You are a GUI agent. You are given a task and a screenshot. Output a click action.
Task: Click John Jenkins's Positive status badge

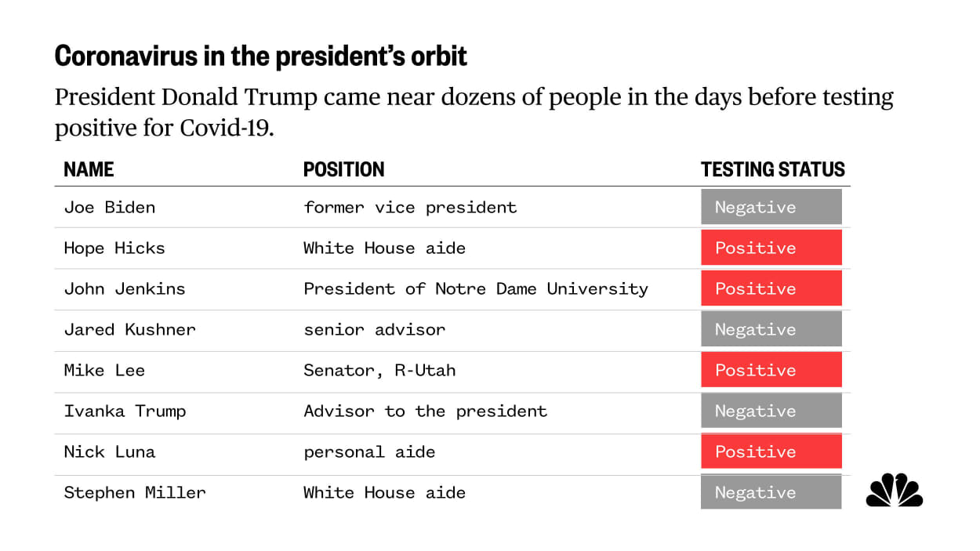point(771,288)
